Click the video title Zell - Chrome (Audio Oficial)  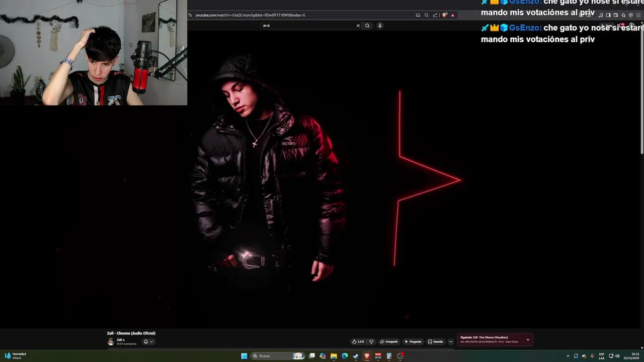tap(131, 333)
